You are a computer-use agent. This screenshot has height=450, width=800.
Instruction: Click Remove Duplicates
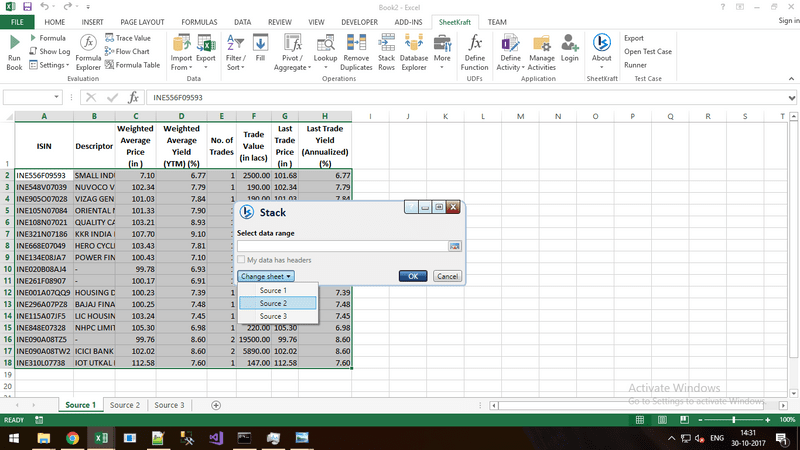point(356,53)
